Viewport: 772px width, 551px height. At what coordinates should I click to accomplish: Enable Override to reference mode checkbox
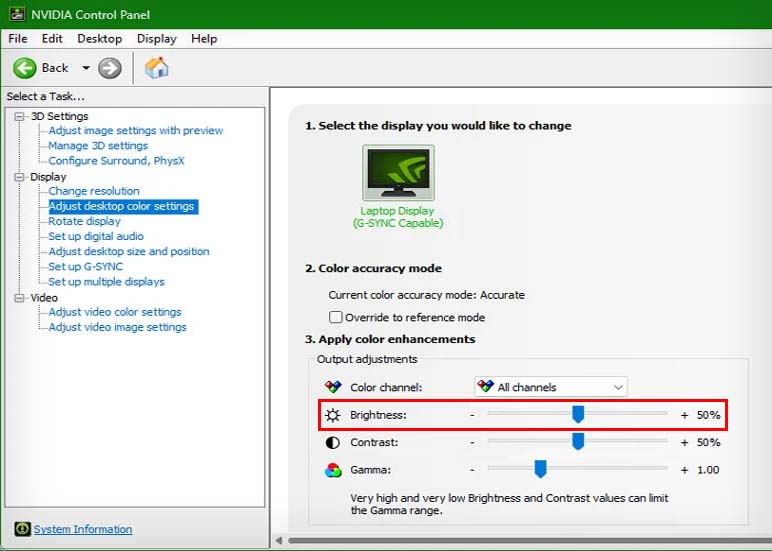[335, 317]
